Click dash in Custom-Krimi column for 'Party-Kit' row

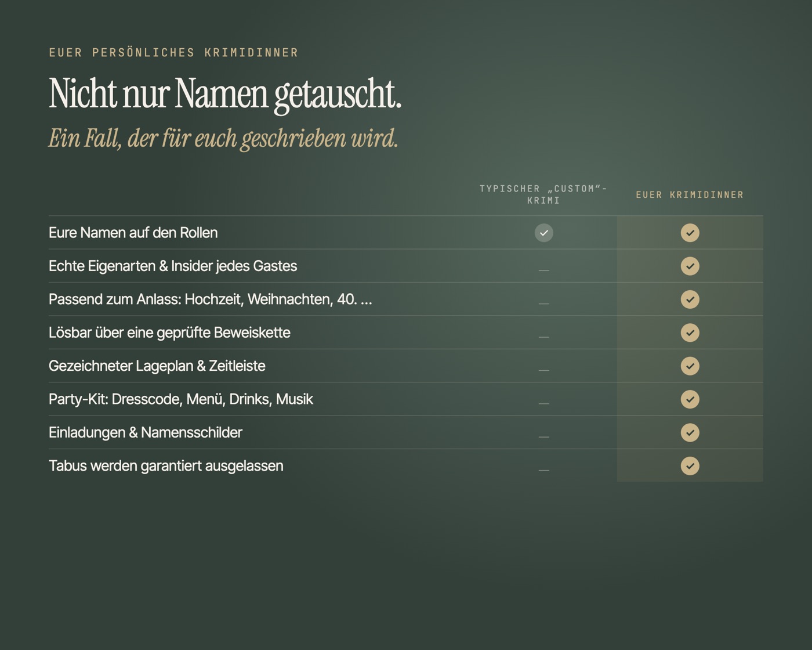click(x=543, y=403)
